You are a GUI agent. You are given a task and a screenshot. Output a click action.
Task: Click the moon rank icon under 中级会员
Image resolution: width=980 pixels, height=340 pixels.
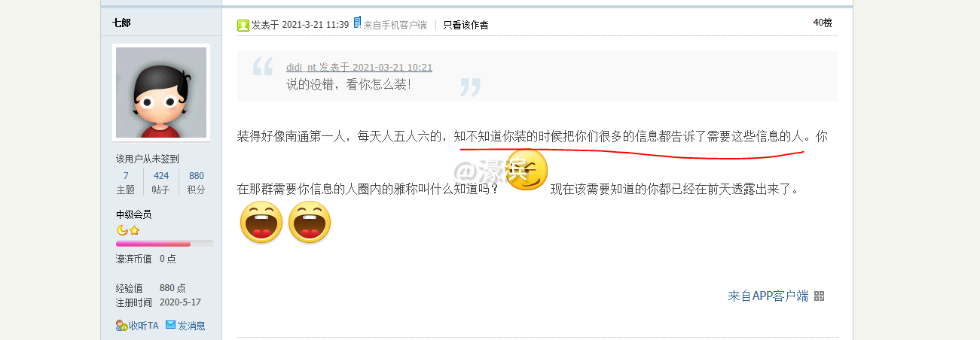click(x=121, y=230)
